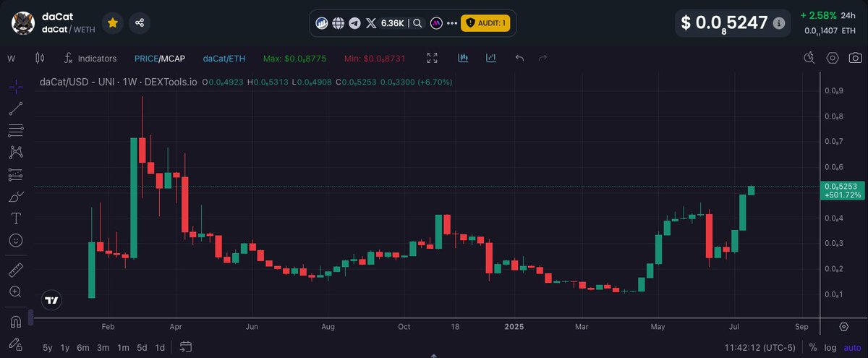Image resolution: width=868 pixels, height=358 pixels.
Task: Open the go to date calendar
Action: 186,346
